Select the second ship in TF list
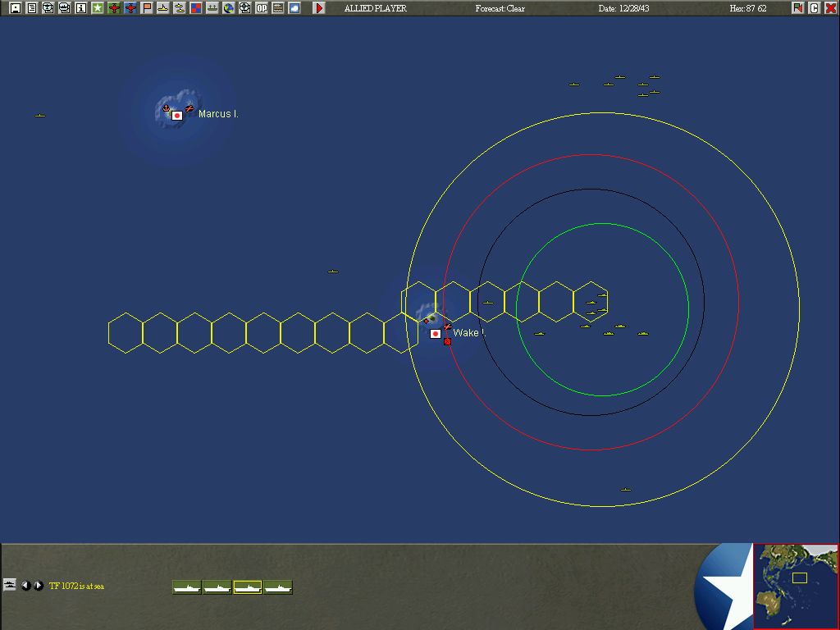 tap(217, 587)
